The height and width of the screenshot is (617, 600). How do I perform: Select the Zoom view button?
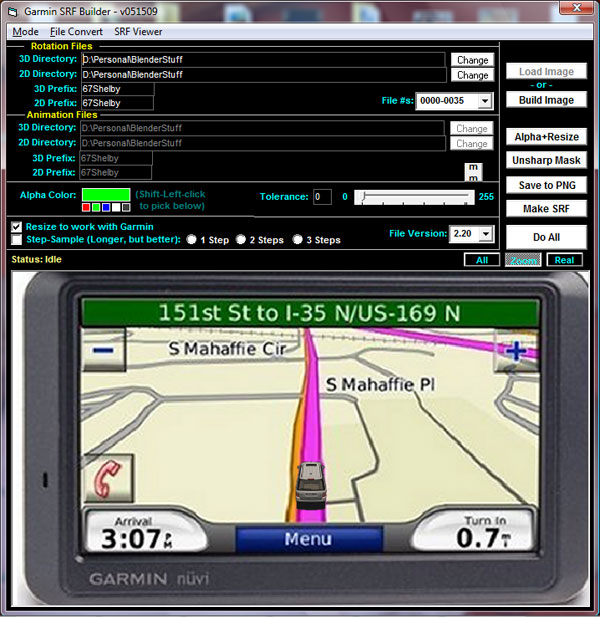523,260
